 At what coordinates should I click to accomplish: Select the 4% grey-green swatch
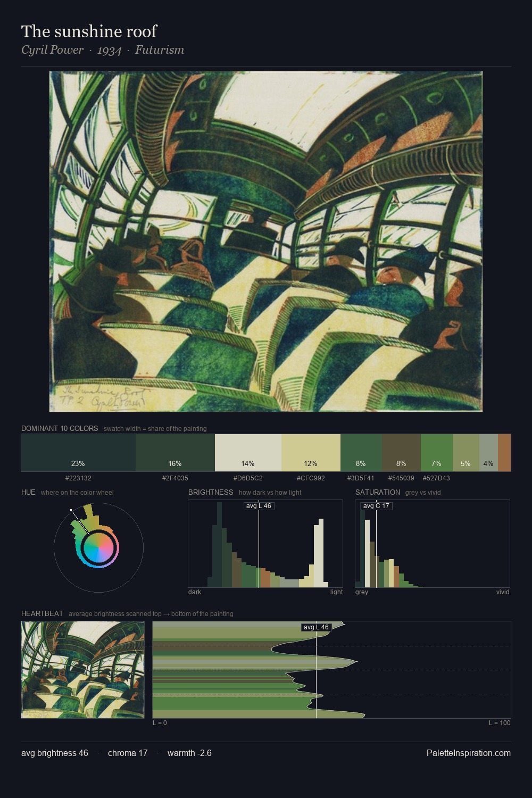pos(488,453)
